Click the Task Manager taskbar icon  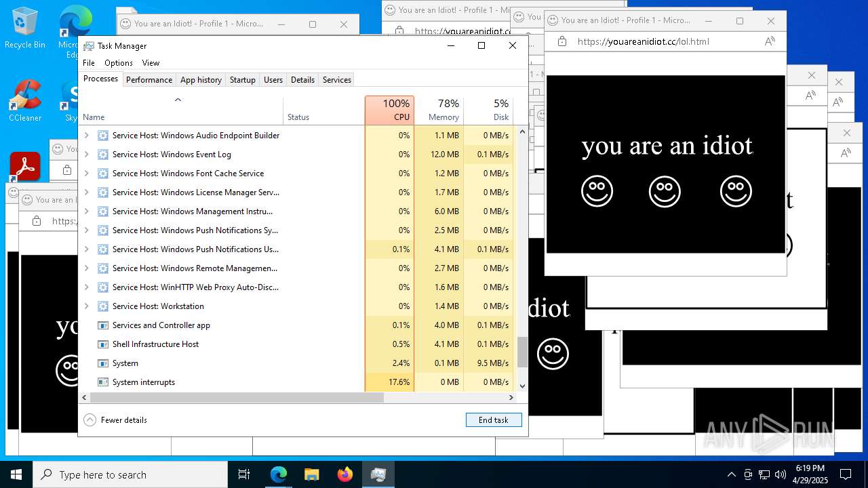tap(378, 474)
